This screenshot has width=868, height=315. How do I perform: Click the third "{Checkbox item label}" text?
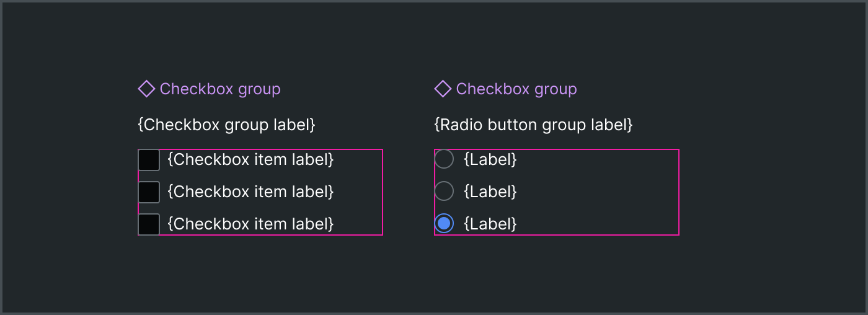250,224
